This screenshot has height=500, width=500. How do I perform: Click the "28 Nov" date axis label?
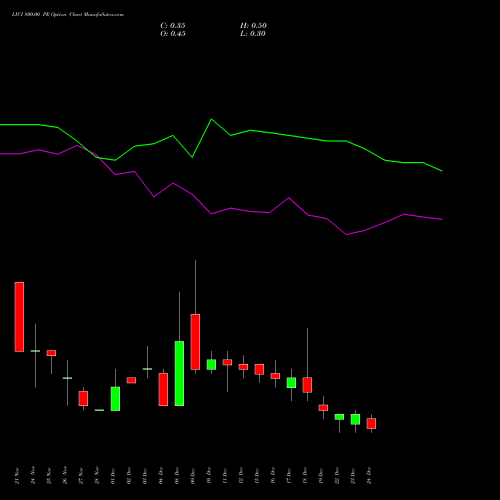(x=97, y=476)
